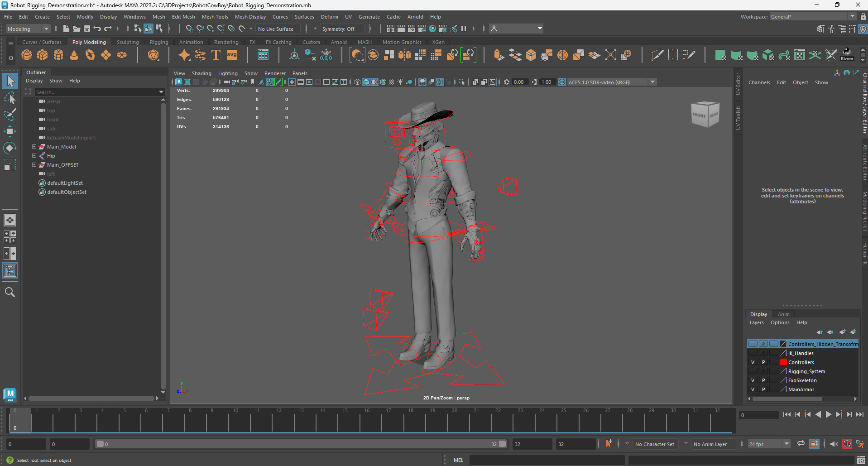868x466 pixels.
Task: Toggle visibility of the Controllers layer
Action: tap(753, 362)
